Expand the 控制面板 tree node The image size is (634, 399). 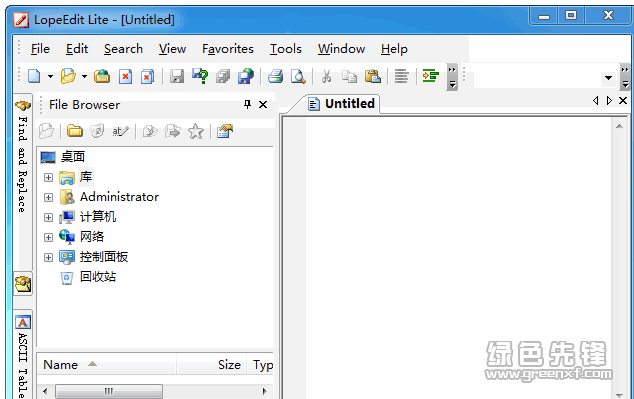[49, 258]
